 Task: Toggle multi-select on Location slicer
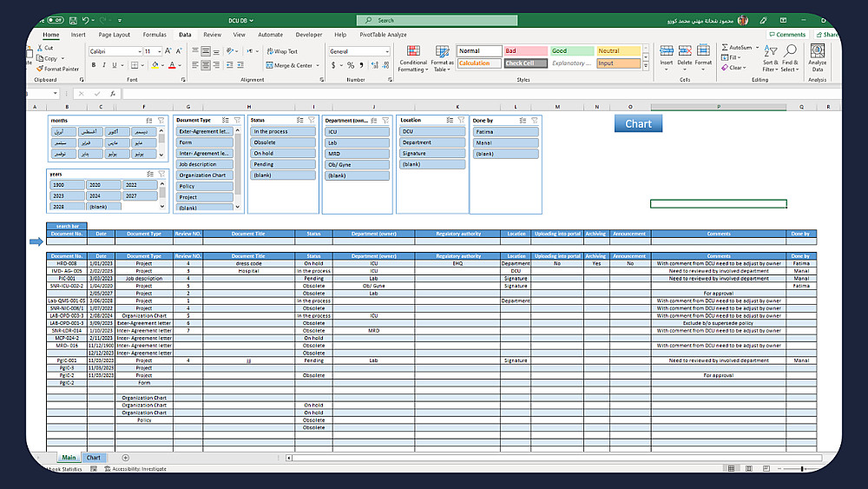click(x=450, y=120)
